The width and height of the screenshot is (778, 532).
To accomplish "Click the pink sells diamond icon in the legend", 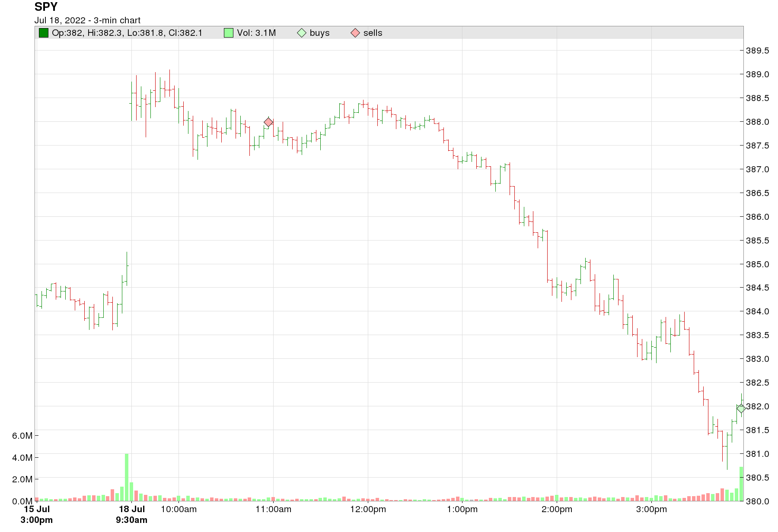I will tap(355, 33).
